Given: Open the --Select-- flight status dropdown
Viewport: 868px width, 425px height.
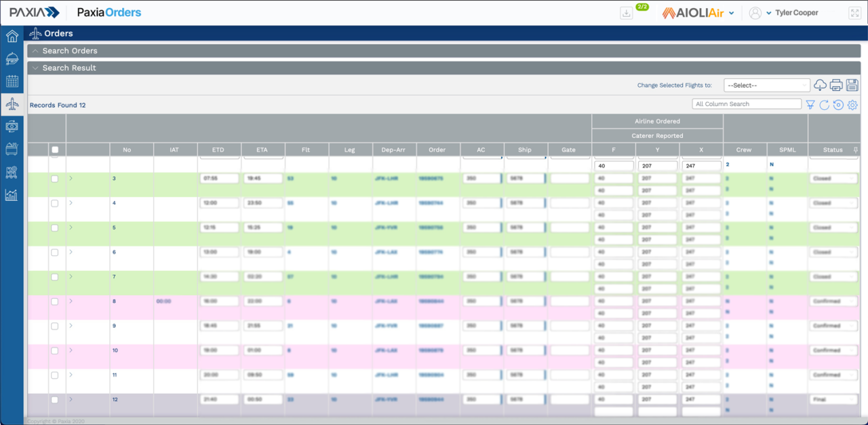Looking at the screenshot, I should click(x=766, y=85).
